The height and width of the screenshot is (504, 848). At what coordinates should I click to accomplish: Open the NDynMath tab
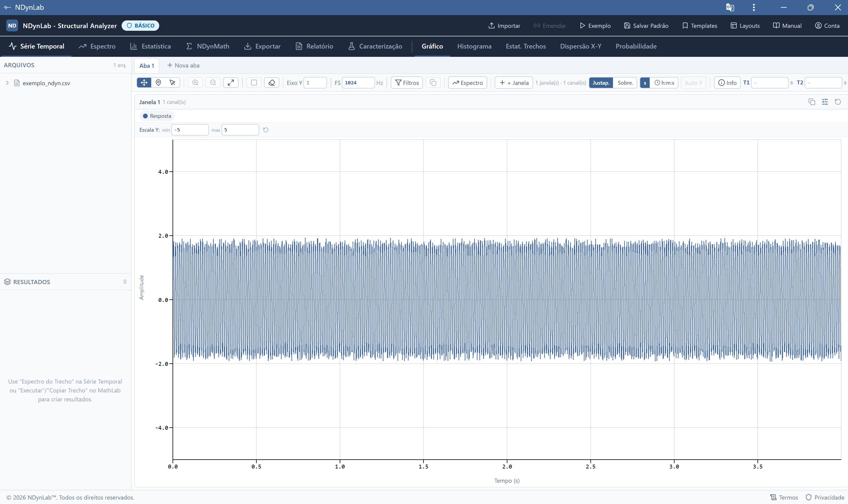tap(208, 46)
